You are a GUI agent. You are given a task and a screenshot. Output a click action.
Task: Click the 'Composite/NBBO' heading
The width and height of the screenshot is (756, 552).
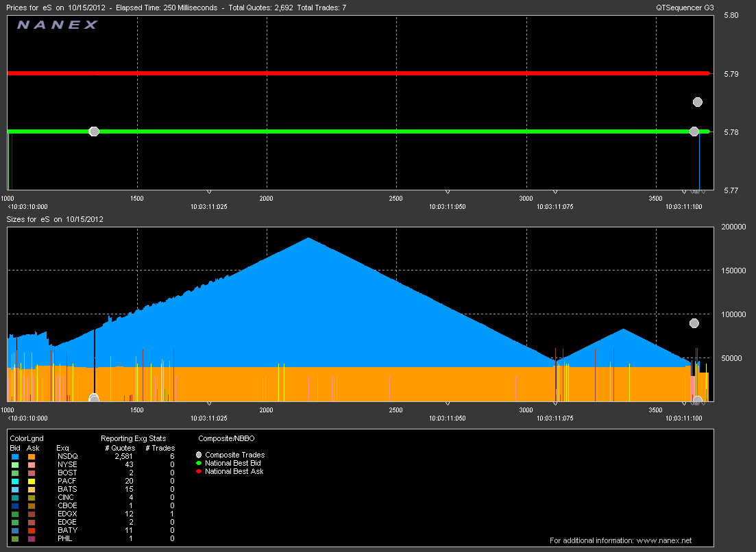pyautogui.click(x=226, y=439)
